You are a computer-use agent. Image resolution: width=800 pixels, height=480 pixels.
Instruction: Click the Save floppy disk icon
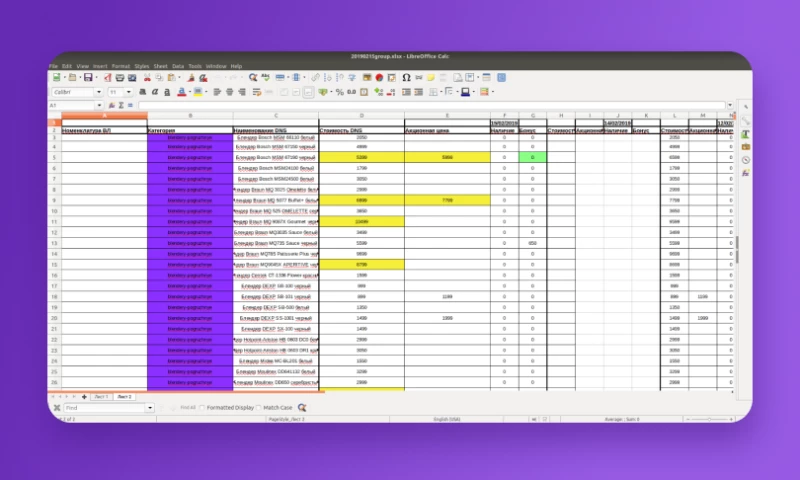point(88,78)
